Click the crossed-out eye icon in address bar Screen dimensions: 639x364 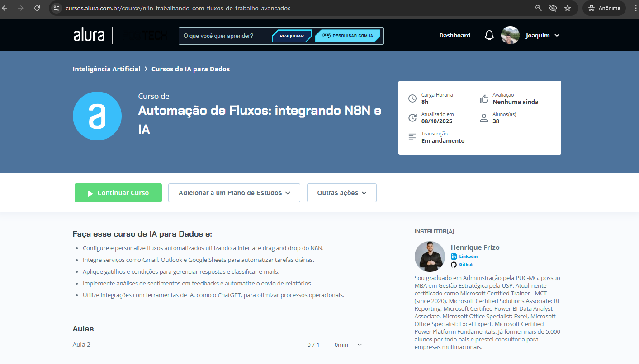click(553, 8)
